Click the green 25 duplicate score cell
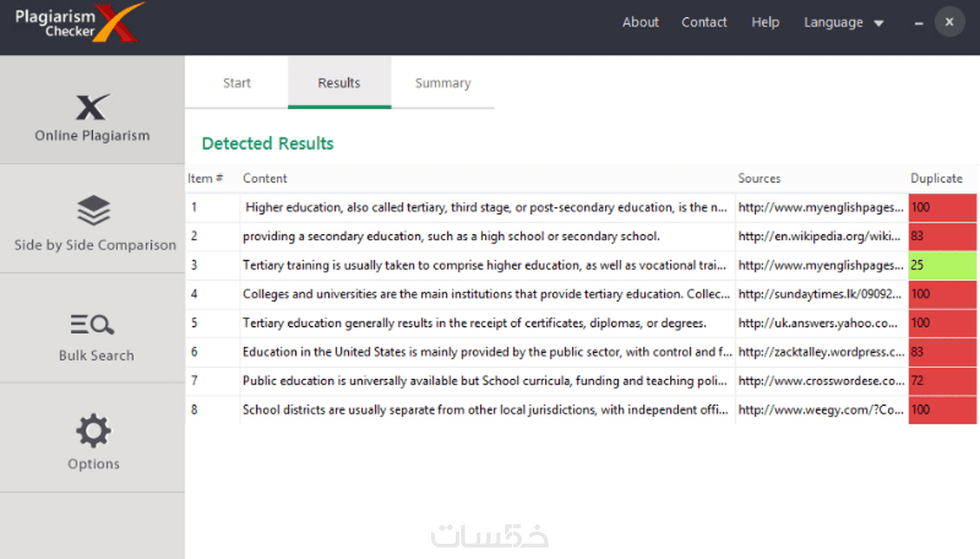Image resolution: width=980 pixels, height=559 pixels. [943, 265]
